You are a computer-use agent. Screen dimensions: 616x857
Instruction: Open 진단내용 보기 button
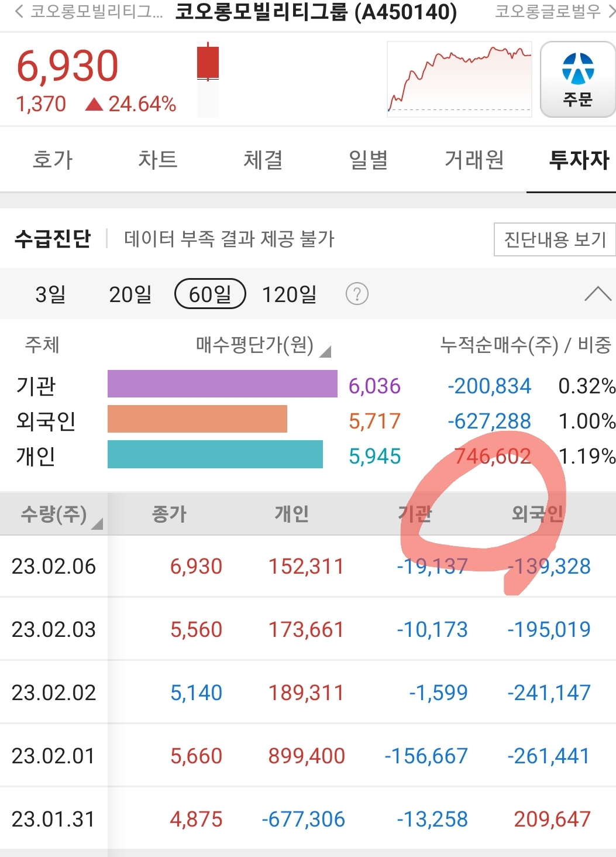(555, 239)
